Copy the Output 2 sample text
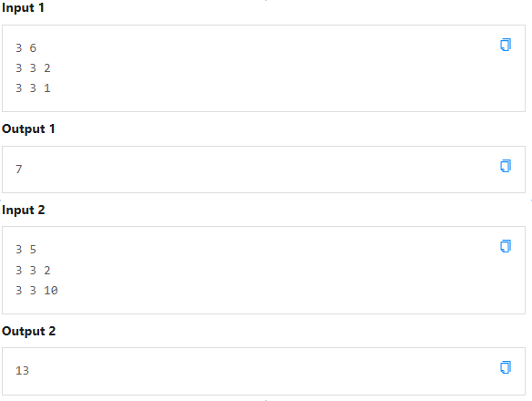This screenshot has height=401, width=532. click(506, 367)
